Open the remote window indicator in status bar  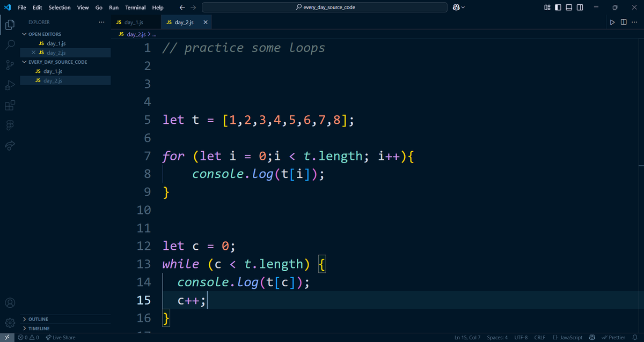(6, 337)
